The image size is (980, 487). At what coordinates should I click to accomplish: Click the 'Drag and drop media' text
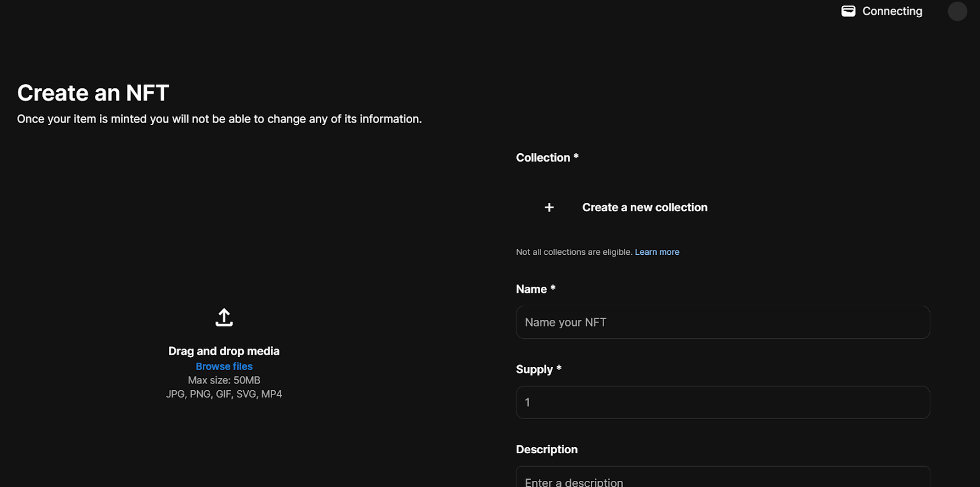coord(224,351)
